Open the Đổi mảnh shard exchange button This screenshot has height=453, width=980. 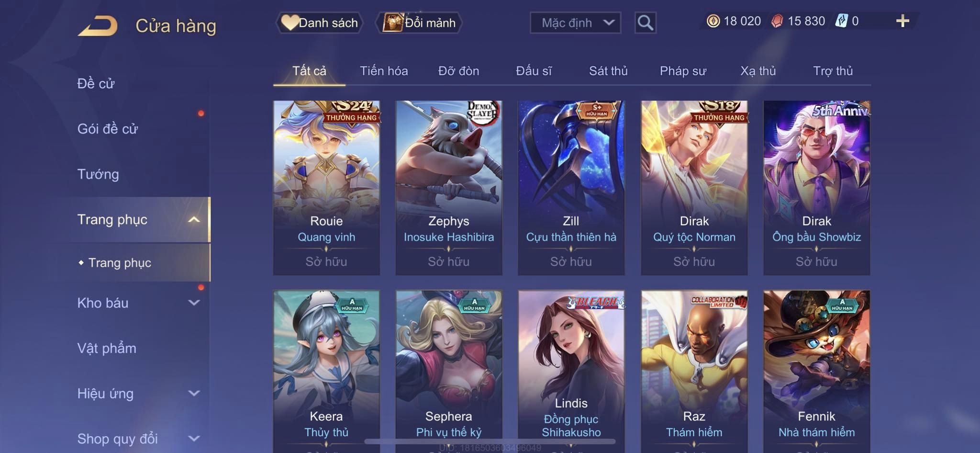(x=419, y=23)
